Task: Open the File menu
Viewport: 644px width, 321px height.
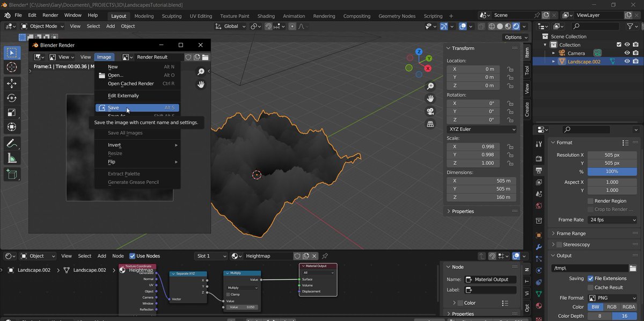Action: coord(18,15)
